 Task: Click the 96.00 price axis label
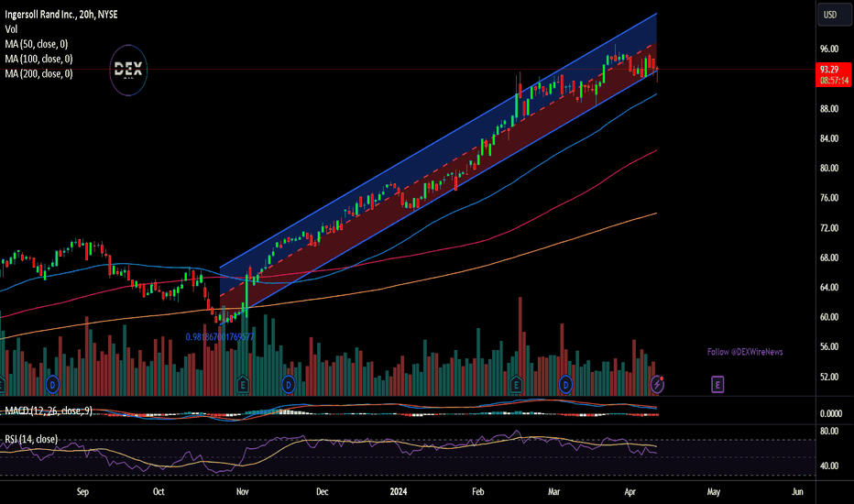pos(829,49)
